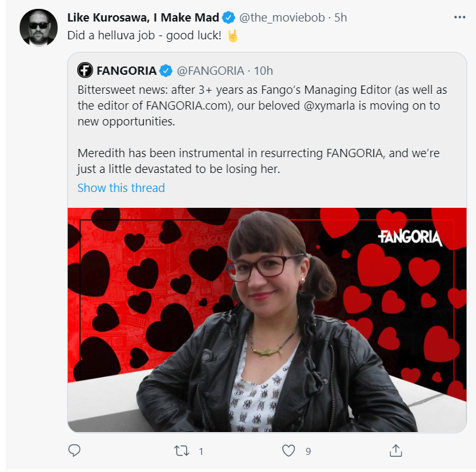This screenshot has width=476, height=472.
Task: Open the 'Like Kurosawa, I Make Mad' profile name
Action: 143,17
